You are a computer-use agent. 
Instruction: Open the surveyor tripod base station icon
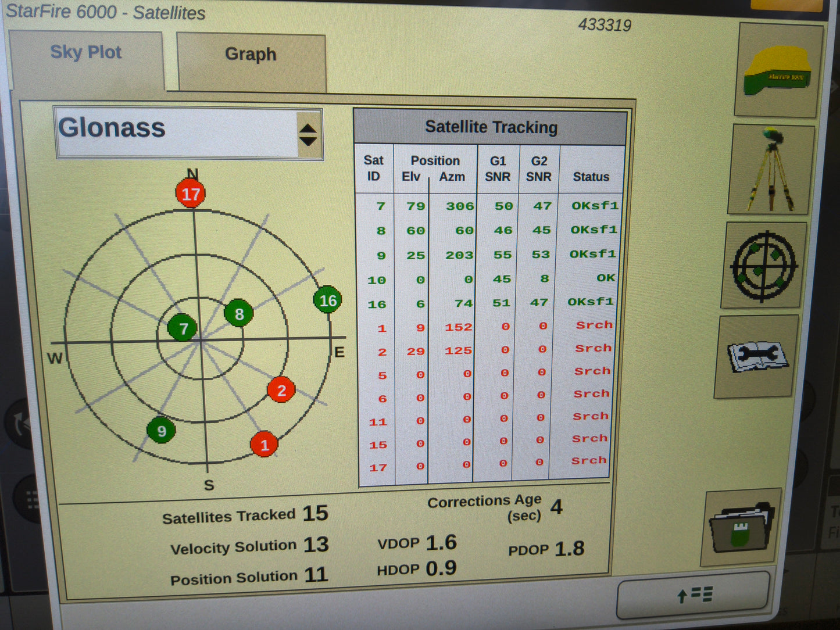(771, 170)
